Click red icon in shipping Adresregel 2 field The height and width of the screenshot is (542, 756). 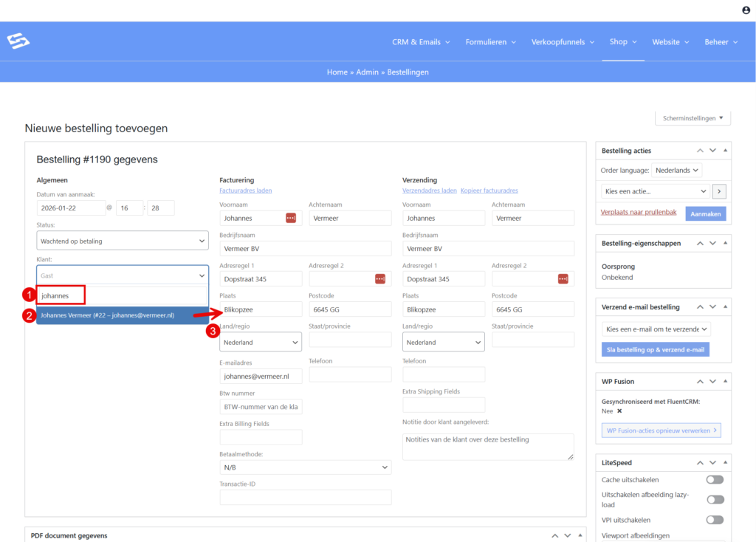(x=563, y=278)
